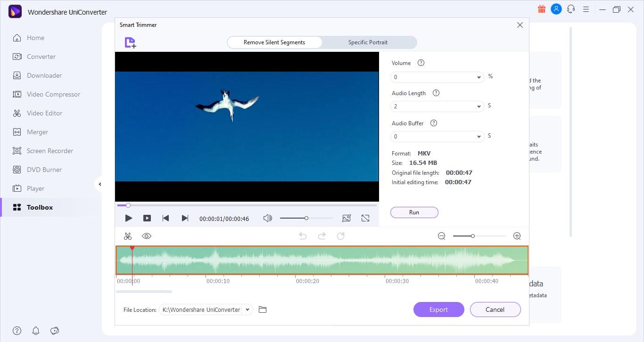This screenshot has height=342, width=644.
Task: Open the Volume help question mark
Action: tap(421, 63)
